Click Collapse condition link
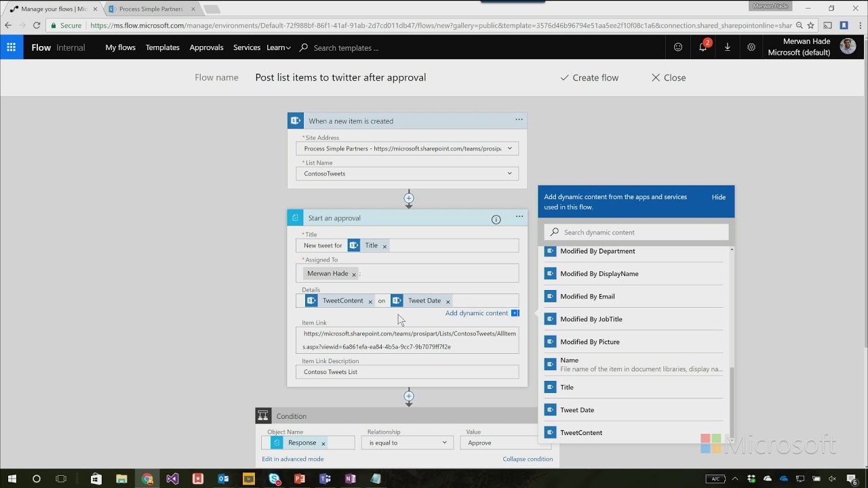The width and height of the screenshot is (868, 488). pyautogui.click(x=528, y=459)
